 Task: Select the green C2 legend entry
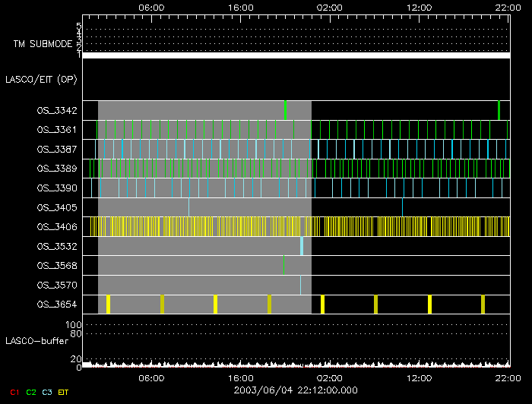(31, 392)
